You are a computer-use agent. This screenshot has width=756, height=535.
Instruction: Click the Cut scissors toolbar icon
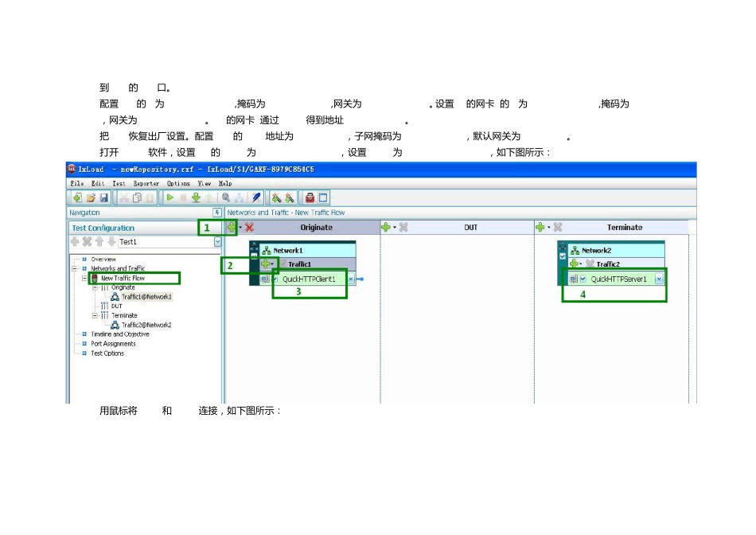coord(124,197)
